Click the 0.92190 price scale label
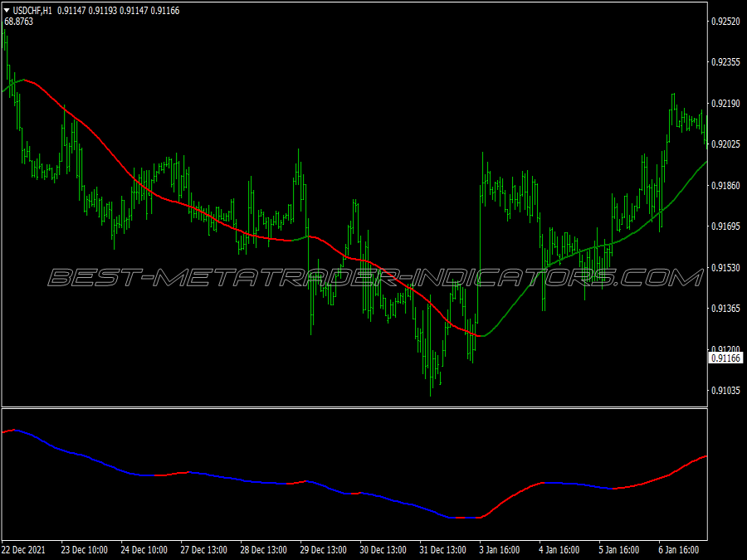The width and height of the screenshot is (747, 560). tap(726, 104)
